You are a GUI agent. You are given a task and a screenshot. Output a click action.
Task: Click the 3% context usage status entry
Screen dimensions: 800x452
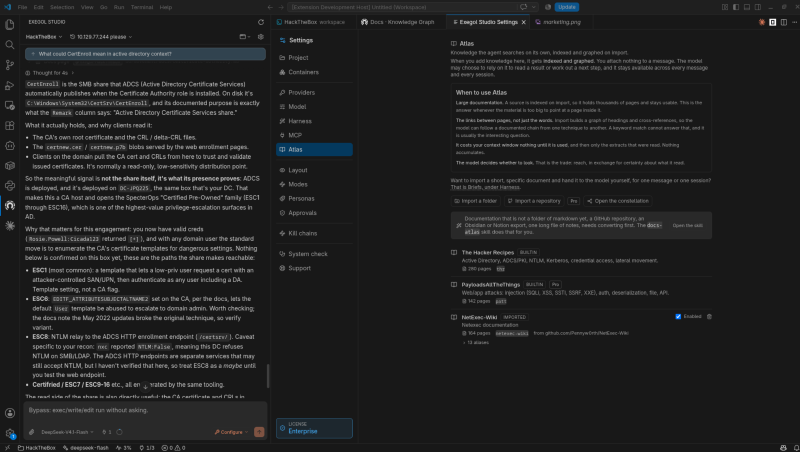pos(123,448)
